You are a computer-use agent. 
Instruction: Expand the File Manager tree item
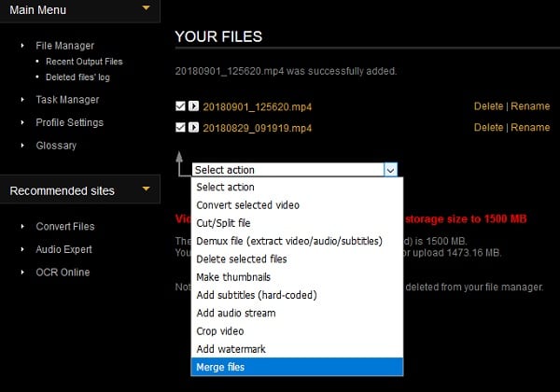click(x=64, y=45)
